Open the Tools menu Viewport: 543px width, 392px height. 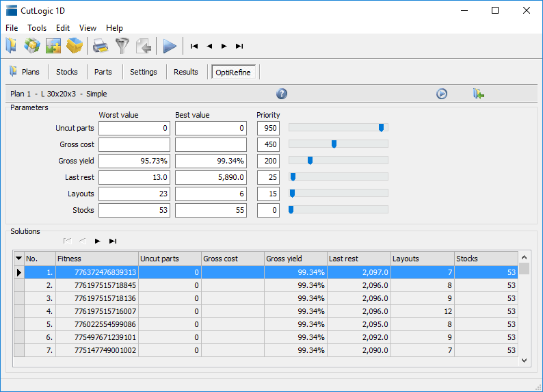(x=37, y=27)
